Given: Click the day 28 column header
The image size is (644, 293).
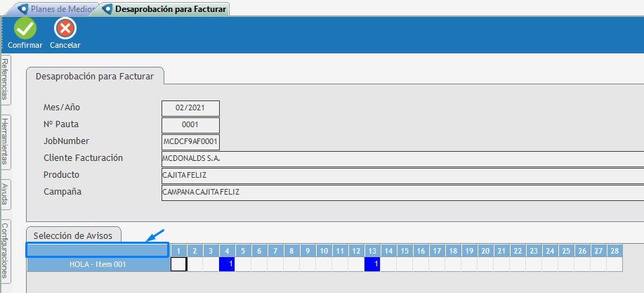Looking at the screenshot, I should (614, 250).
